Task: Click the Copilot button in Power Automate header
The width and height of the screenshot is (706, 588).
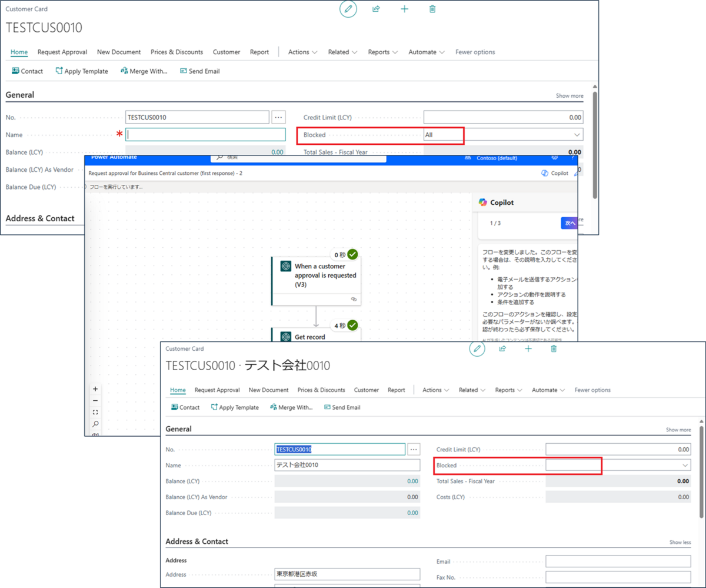Action: [554, 173]
